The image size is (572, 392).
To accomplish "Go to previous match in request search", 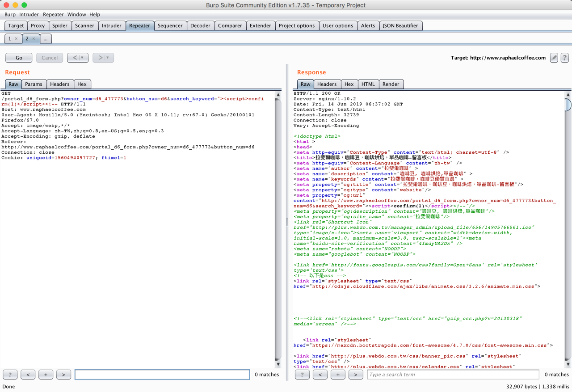I will 28,375.
